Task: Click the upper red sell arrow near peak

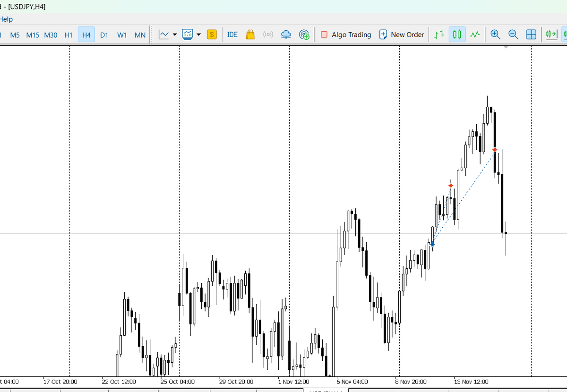Action: click(x=495, y=150)
